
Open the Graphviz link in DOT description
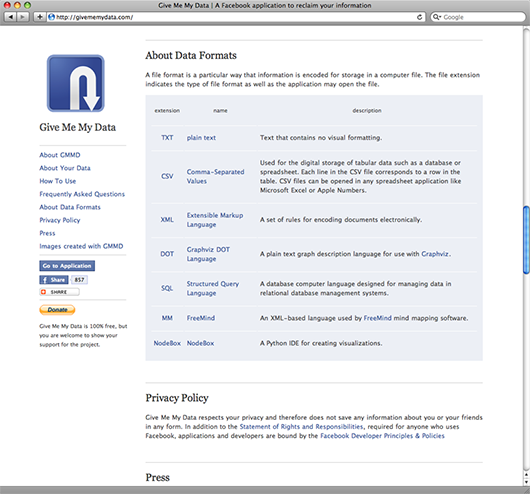[435, 254]
